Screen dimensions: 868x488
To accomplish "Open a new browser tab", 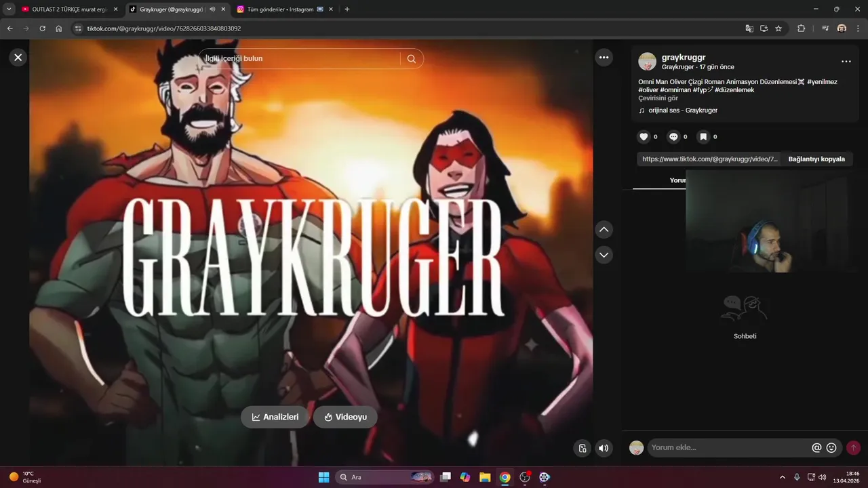I will point(347,9).
